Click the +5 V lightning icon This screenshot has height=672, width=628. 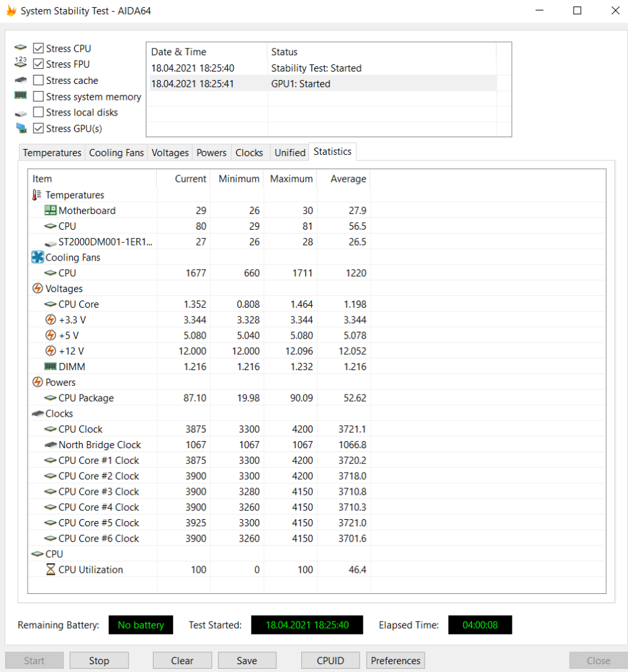click(51, 335)
